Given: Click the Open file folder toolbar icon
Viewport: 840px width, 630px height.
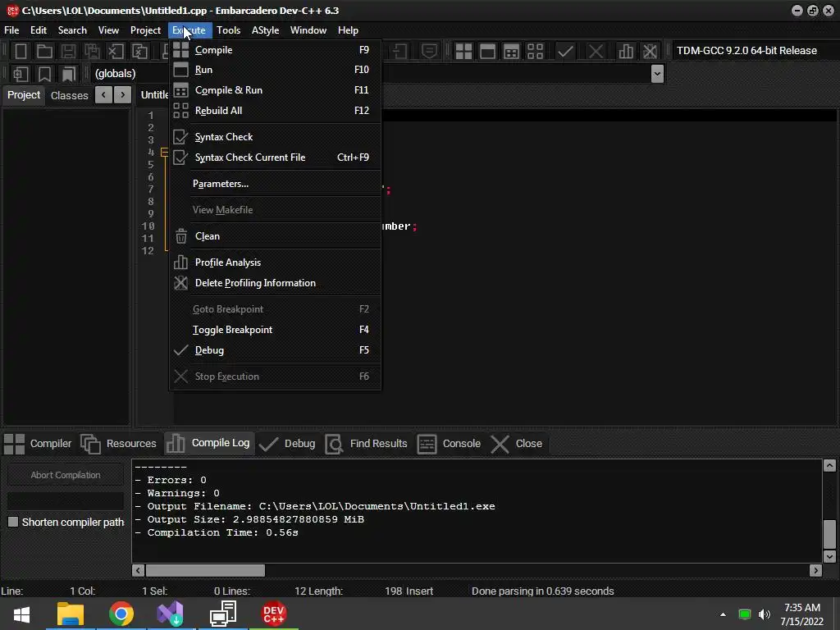Looking at the screenshot, I should tap(44, 51).
